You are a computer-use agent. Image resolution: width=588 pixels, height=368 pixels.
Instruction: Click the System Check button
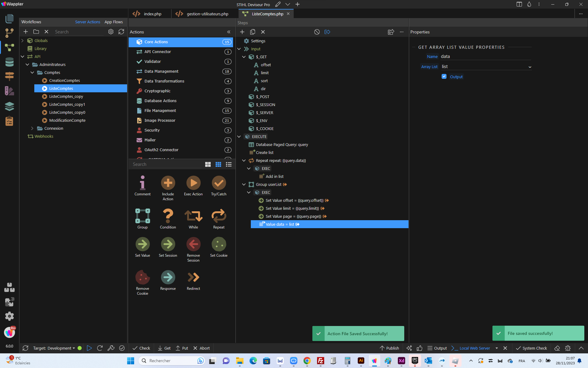tap(531, 348)
